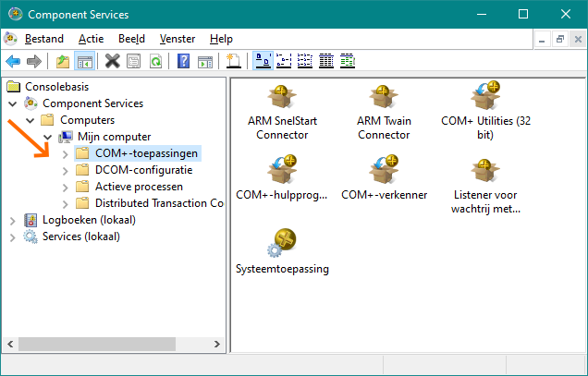Screen dimensions: 588x376
Task: Expand the Logboeken (lokaal) node chevron
Action: click(13, 221)
